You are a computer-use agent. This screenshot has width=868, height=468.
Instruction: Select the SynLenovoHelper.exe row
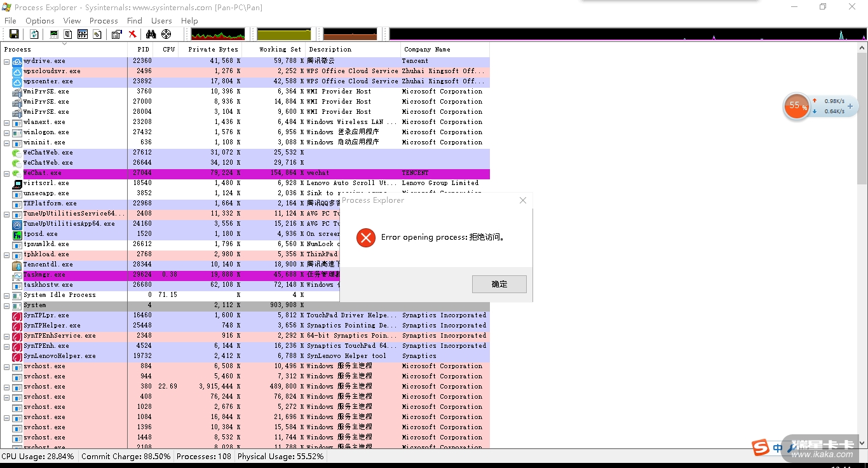(245, 356)
